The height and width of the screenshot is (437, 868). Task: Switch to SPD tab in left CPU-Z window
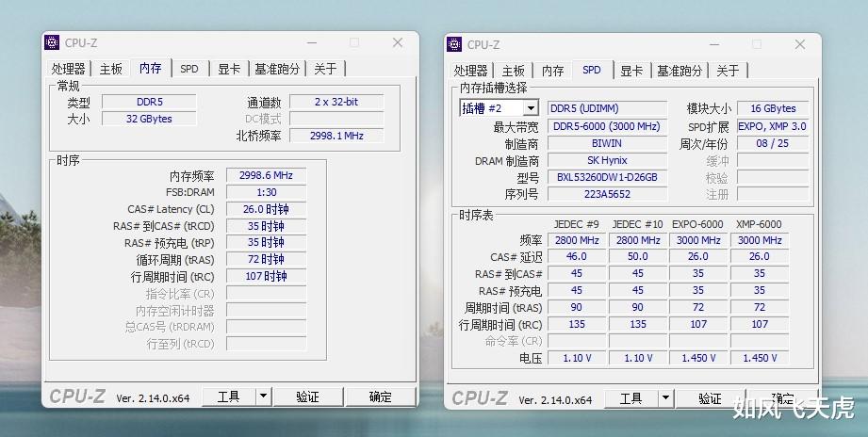[189, 69]
